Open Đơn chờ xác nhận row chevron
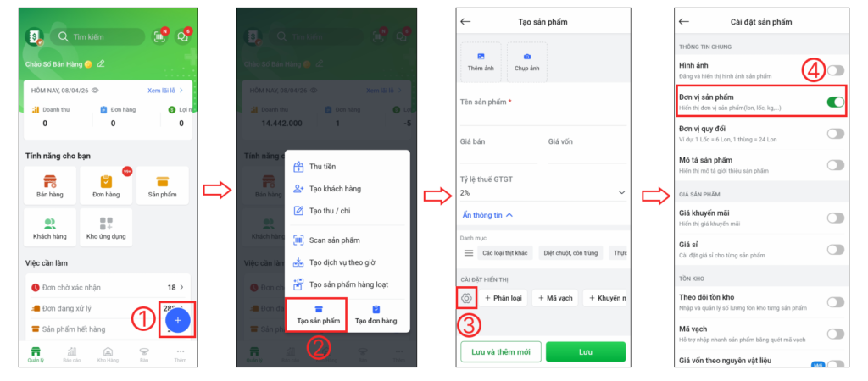Image resolution: width=868 pixels, height=381 pixels. click(181, 287)
